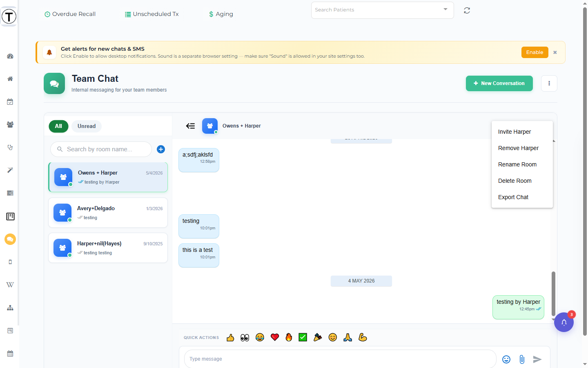The height and width of the screenshot is (368, 588).
Task: Pick Export Chat from the menu
Action: click(522, 197)
